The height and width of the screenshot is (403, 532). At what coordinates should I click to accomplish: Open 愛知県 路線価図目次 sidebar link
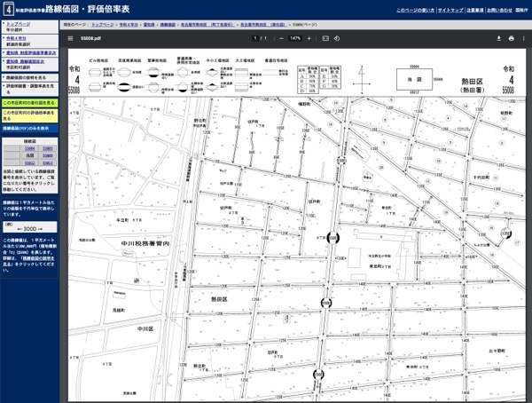[x=25, y=61]
